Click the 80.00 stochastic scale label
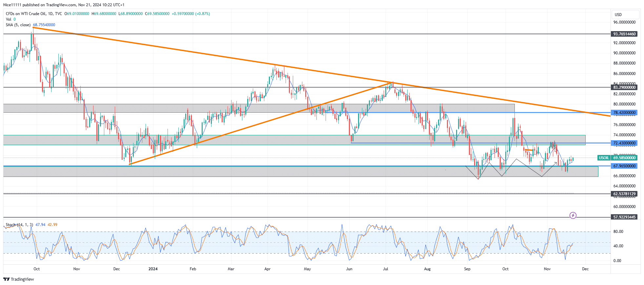Screen dimensions: 644x285 click(x=618, y=232)
